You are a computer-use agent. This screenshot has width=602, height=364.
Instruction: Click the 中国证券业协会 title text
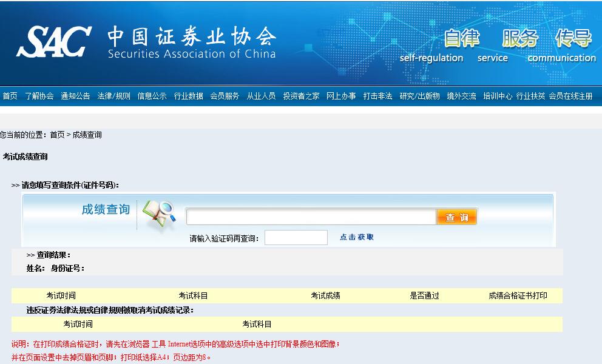point(192,36)
